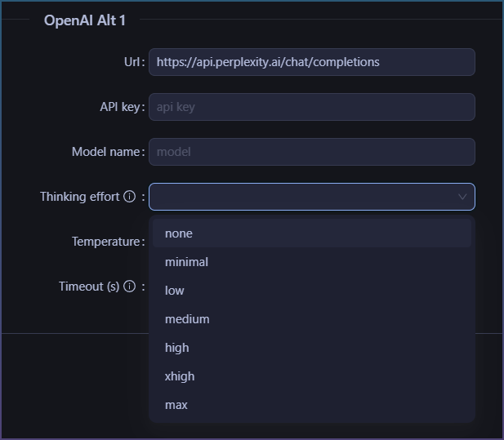This screenshot has width=504, height=440.
Task: Select 'medium' thinking effort
Action: 312,319
